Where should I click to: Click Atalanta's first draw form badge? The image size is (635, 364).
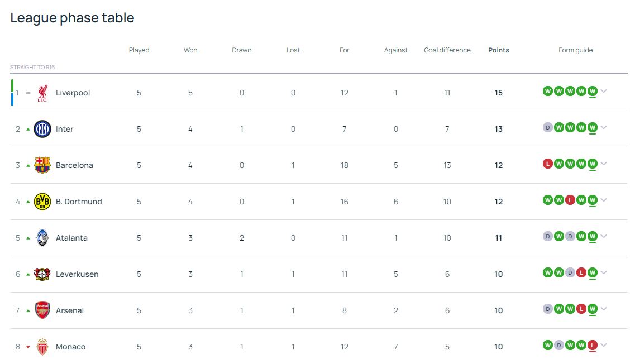pos(547,236)
